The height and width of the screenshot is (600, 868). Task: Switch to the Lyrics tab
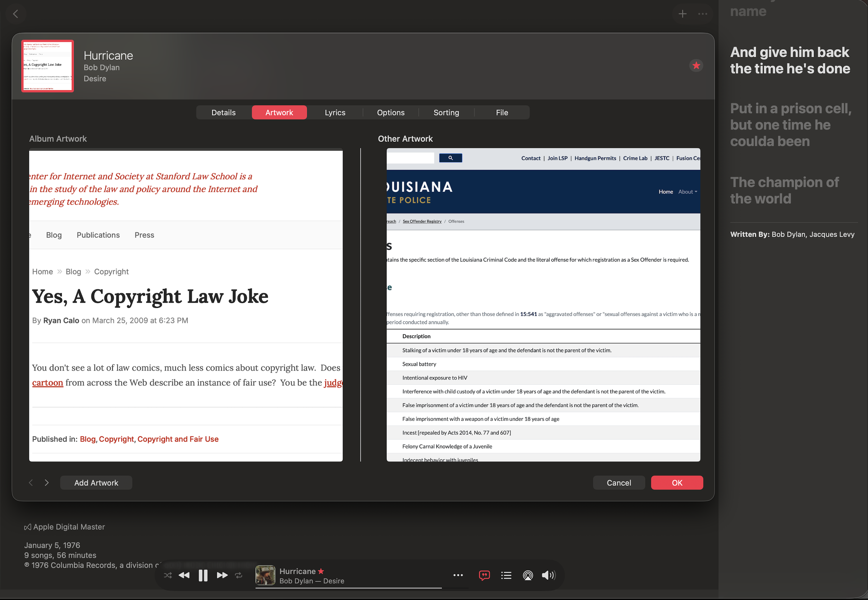point(335,112)
